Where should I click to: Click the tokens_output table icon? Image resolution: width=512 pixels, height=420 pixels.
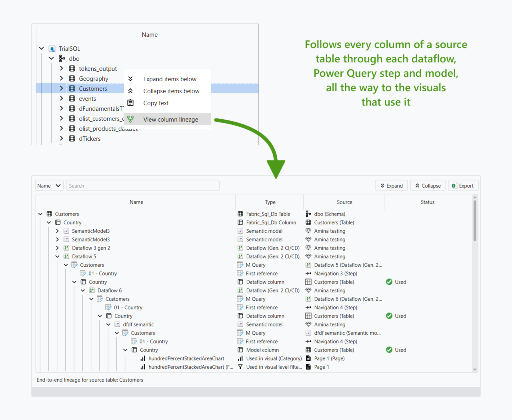tap(72, 68)
